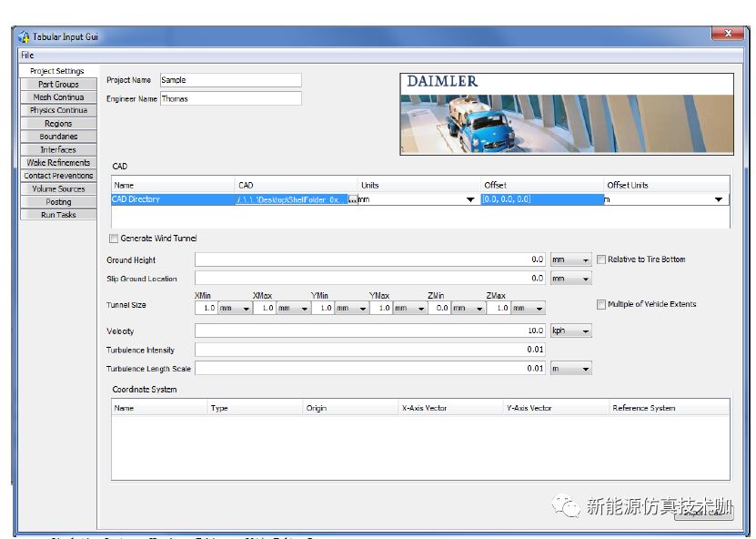Click the Daimler banner image
The height and width of the screenshot is (539, 756).
tap(567, 113)
